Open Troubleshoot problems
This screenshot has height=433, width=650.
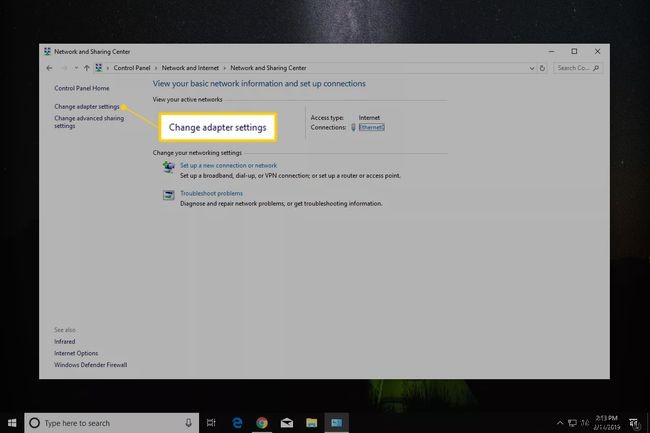[211, 193]
